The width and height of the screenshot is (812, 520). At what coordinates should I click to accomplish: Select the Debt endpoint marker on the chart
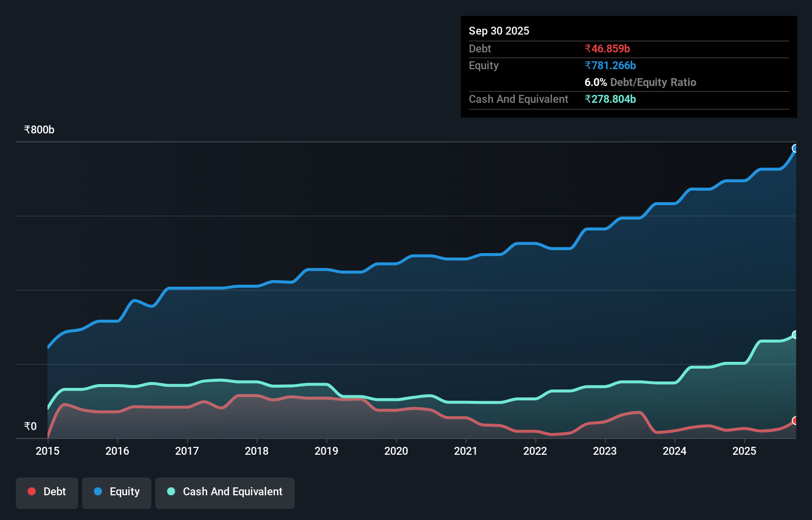795,422
